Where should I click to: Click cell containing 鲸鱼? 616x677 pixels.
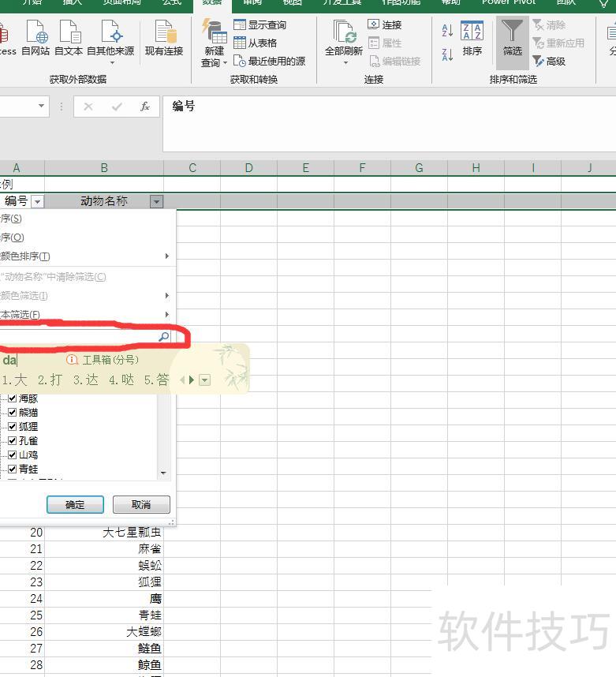tap(104, 665)
